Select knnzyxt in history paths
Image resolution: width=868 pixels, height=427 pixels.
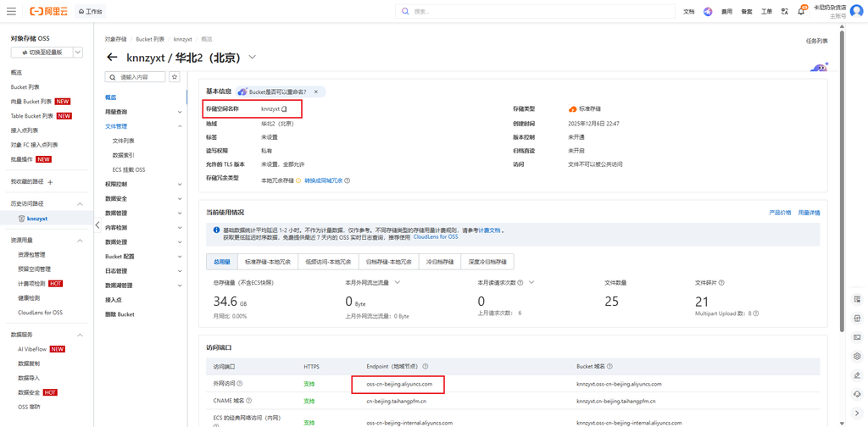pos(37,219)
